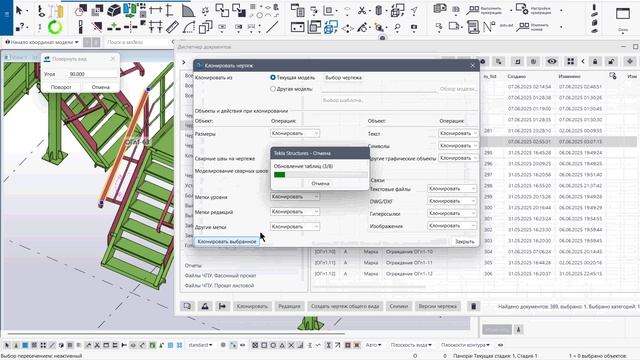The image size is (640, 360).
Task: Click the 'Снимки' button in Document Manager
Action: click(398, 306)
